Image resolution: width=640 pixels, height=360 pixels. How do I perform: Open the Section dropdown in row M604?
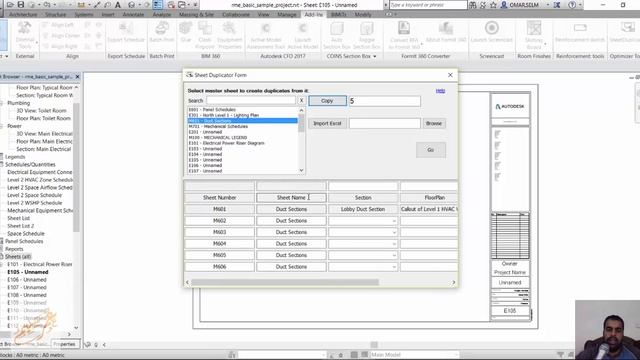pyautogui.click(x=394, y=244)
